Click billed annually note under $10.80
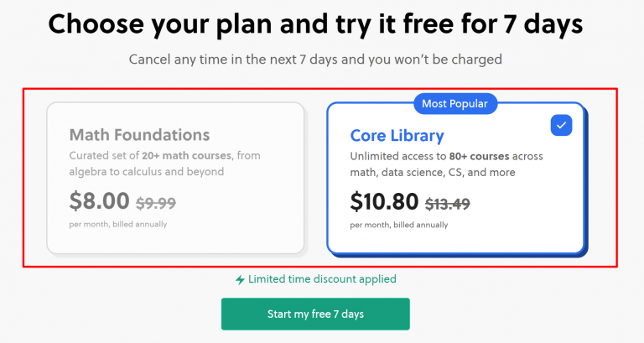 399,224
